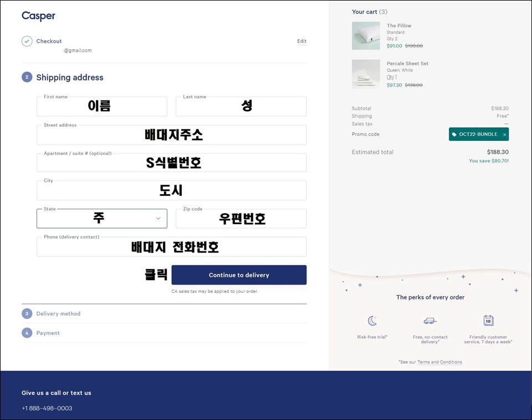Focus the Street address field

click(x=172, y=135)
